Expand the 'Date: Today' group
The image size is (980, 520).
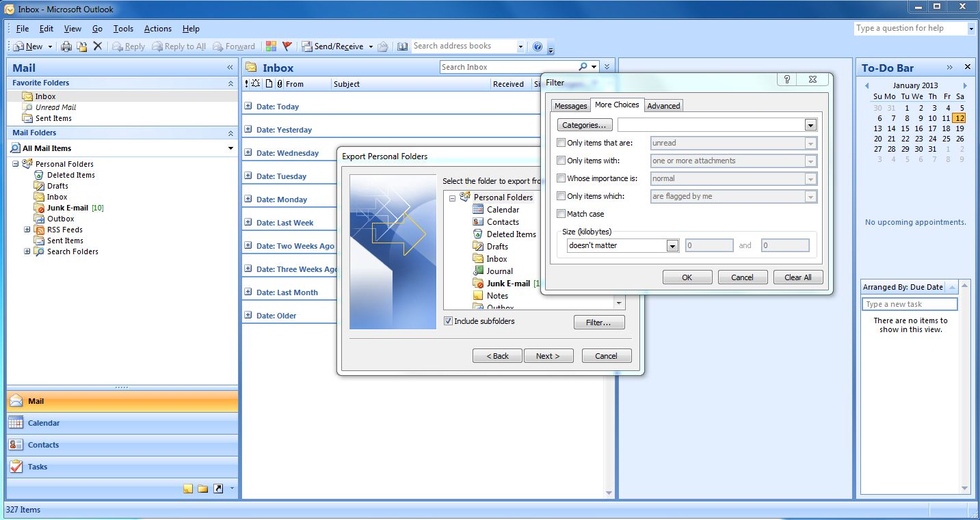(248, 106)
